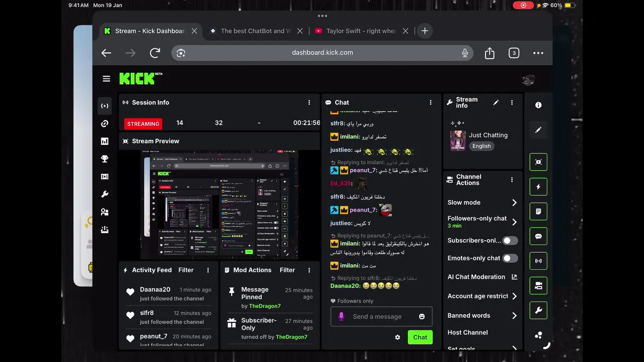
Task: Open Channel Actions three-dot menu
Action: 512,180
